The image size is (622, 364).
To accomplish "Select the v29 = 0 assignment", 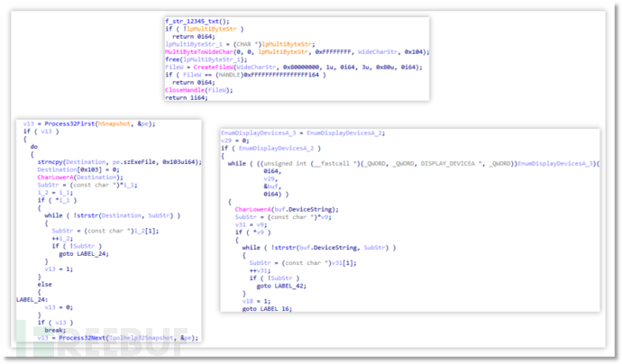I will click(233, 141).
